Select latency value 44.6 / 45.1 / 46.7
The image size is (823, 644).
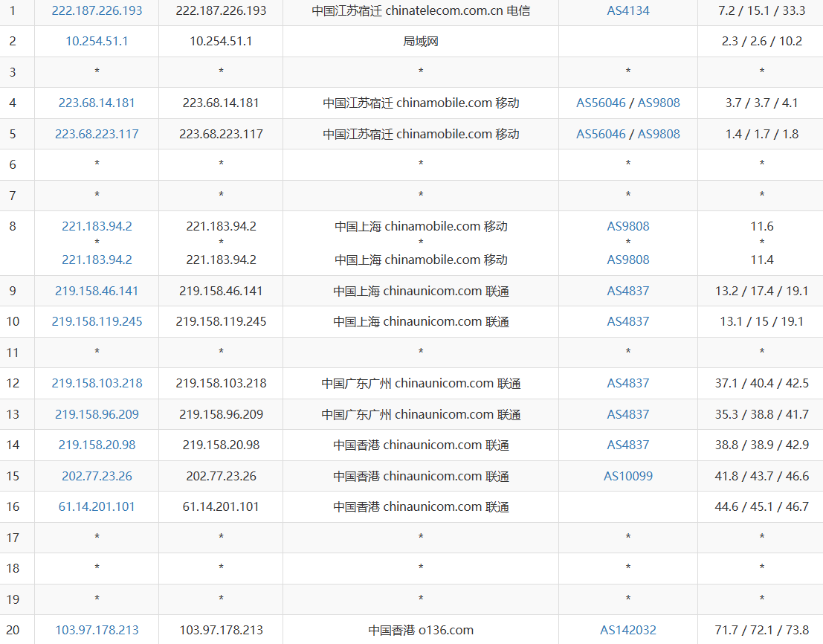click(761, 506)
